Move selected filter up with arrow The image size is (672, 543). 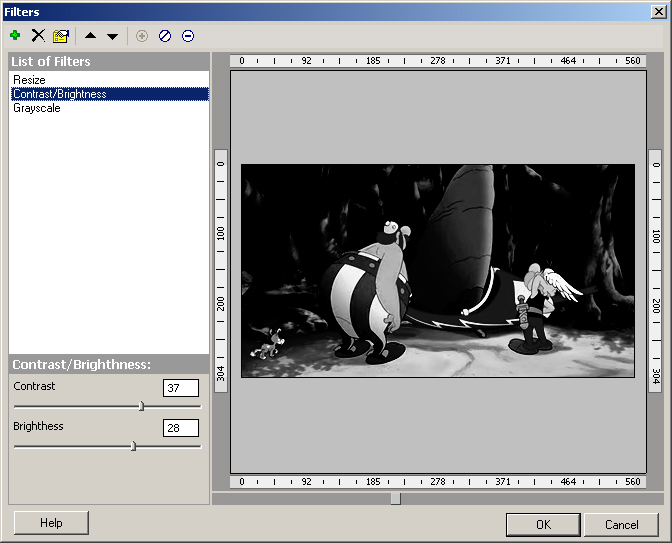click(90, 36)
